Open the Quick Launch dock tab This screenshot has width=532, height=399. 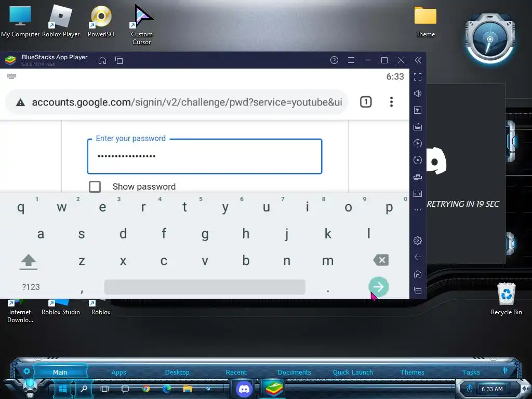(x=353, y=372)
